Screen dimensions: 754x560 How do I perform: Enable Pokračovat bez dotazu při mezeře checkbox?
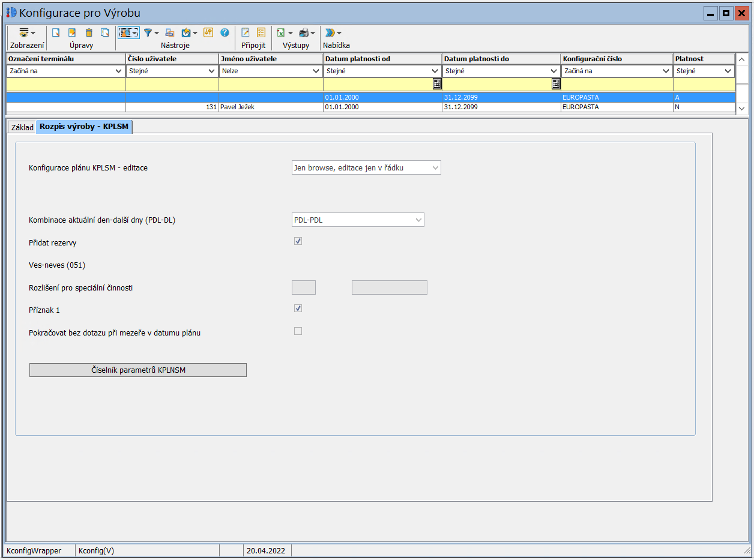[x=298, y=331]
